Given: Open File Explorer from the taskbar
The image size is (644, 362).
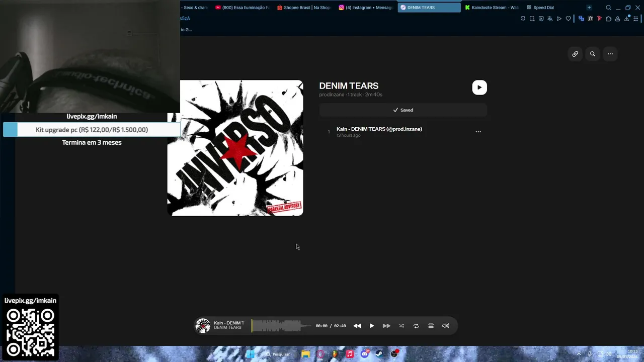Looking at the screenshot, I should (305, 354).
